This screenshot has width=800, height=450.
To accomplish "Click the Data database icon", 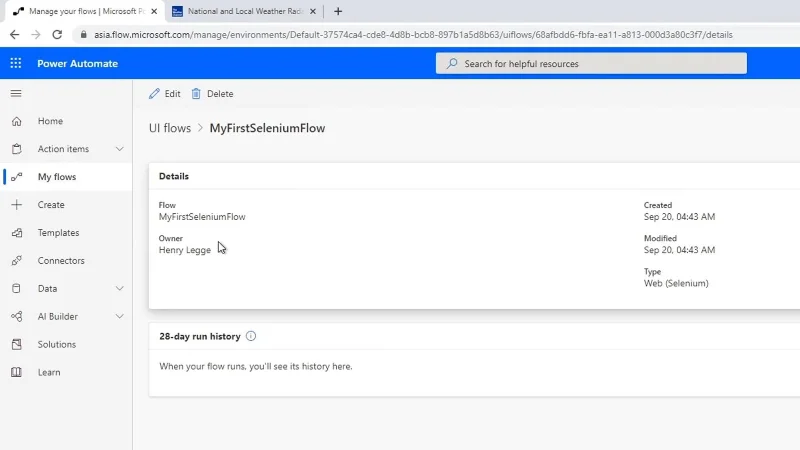I will pyautogui.click(x=16, y=288).
